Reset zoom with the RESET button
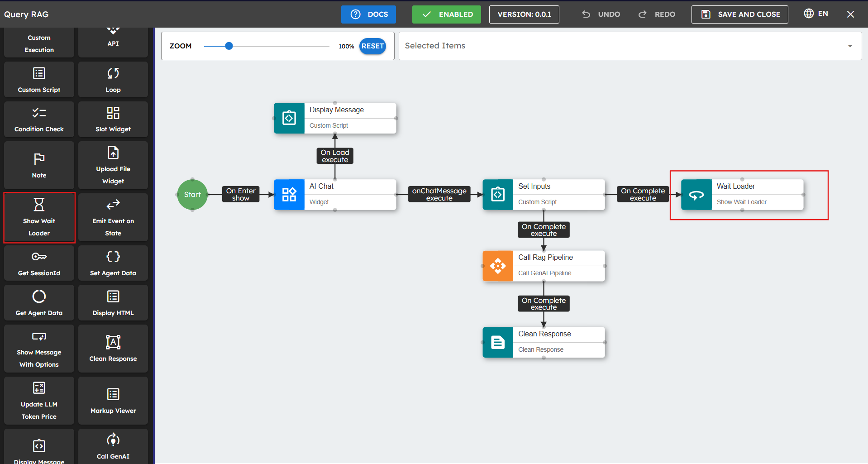868x464 pixels. [x=372, y=46]
